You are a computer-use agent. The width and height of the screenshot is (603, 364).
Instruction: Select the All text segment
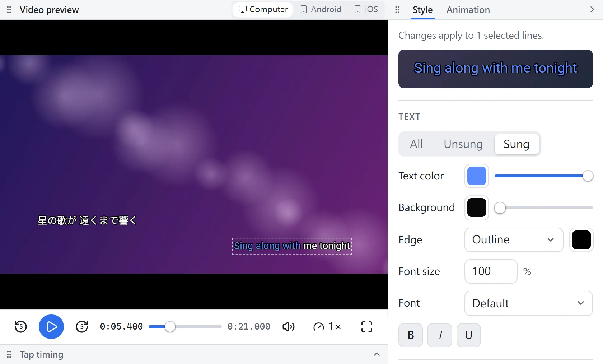coord(416,144)
